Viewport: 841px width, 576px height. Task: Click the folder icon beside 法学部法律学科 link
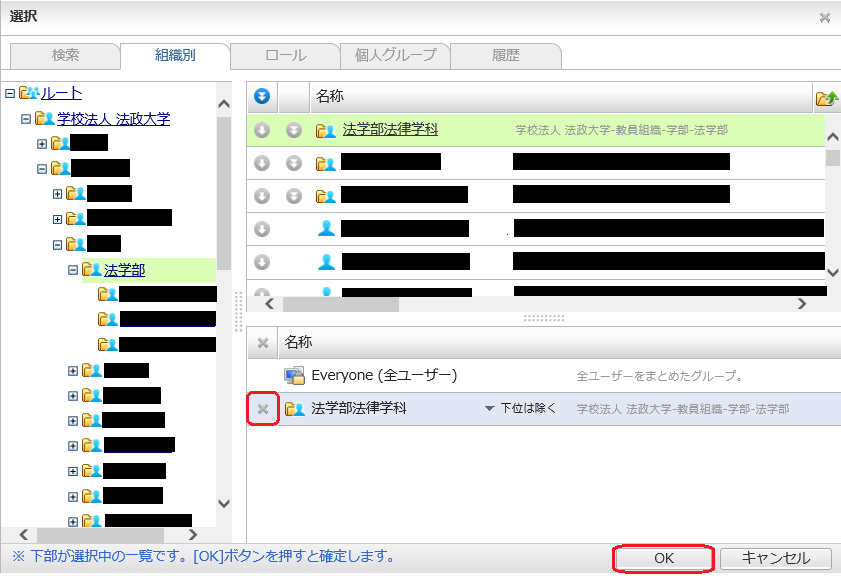point(326,130)
